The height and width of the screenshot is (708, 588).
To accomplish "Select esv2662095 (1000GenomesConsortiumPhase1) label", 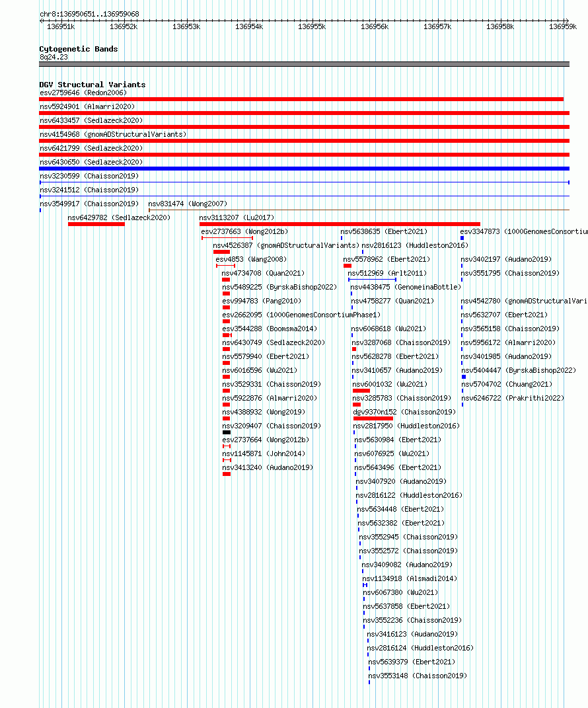I will 301,315.
